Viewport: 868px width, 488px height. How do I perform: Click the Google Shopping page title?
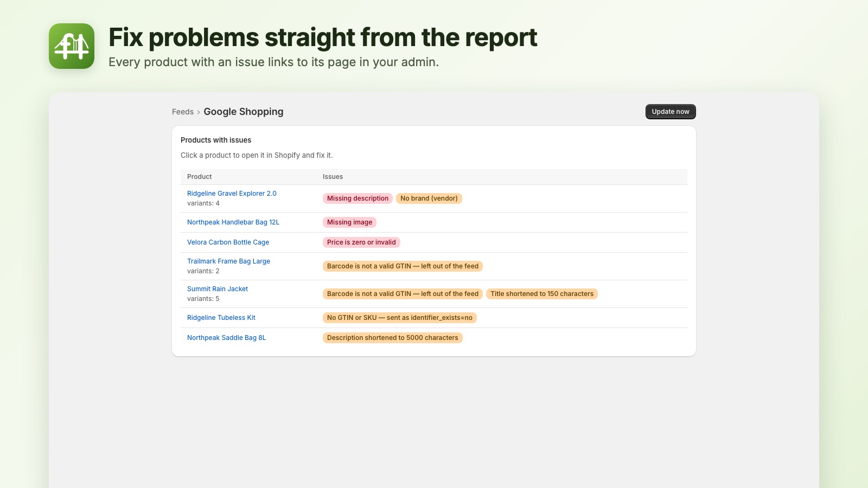pos(244,112)
